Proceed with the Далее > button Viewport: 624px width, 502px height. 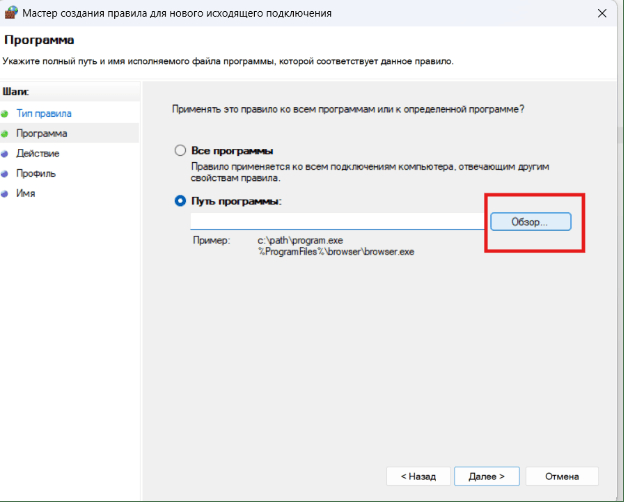(x=486, y=476)
